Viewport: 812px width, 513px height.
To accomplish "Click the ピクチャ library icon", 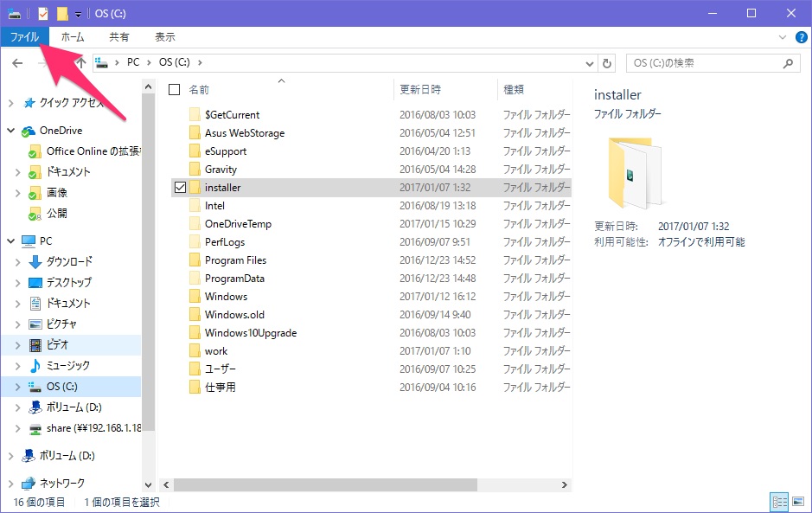I will (x=35, y=324).
